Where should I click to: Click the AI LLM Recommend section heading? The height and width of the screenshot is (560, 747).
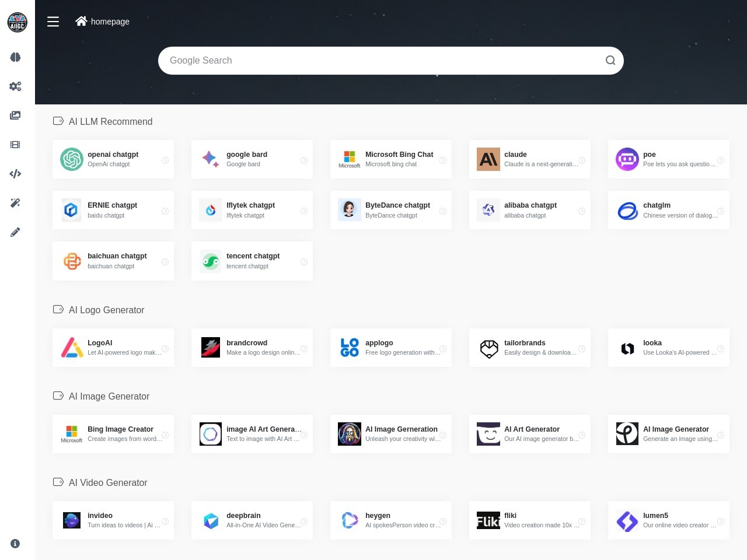point(110,121)
